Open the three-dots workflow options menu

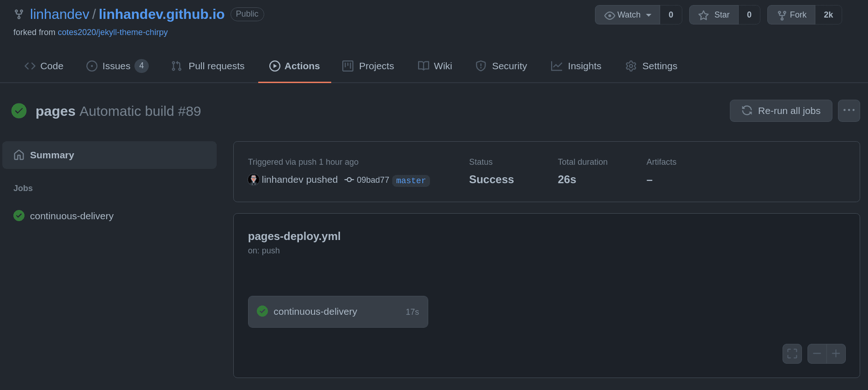click(849, 111)
